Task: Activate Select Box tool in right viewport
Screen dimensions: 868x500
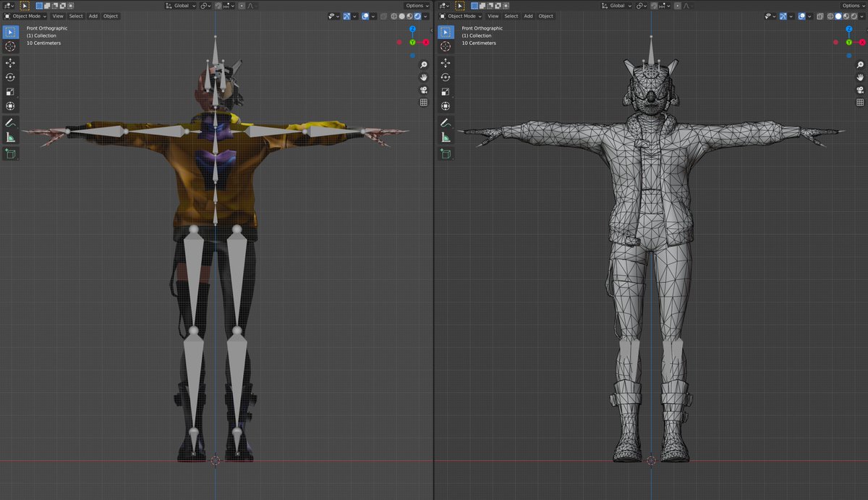Action: [x=446, y=33]
